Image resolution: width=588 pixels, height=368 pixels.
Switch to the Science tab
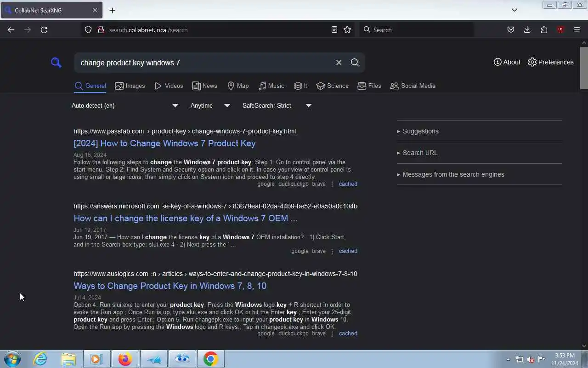click(x=332, y=86)
